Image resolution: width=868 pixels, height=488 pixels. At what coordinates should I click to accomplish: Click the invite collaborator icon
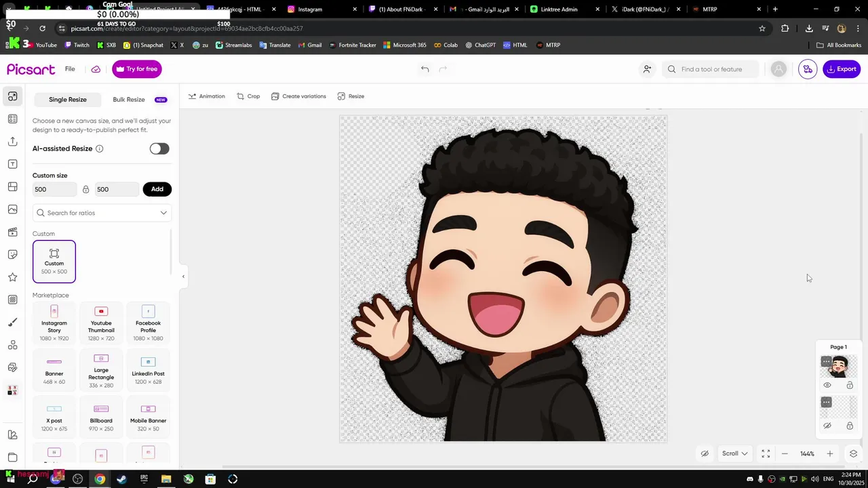click(x=647, y=69)
